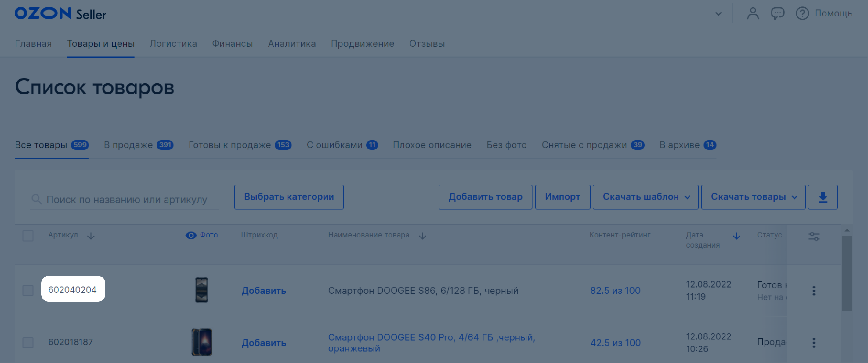Switch to Плохое описание tab
The width and height of the screenshot is (868, 363).
coord(432,145)
